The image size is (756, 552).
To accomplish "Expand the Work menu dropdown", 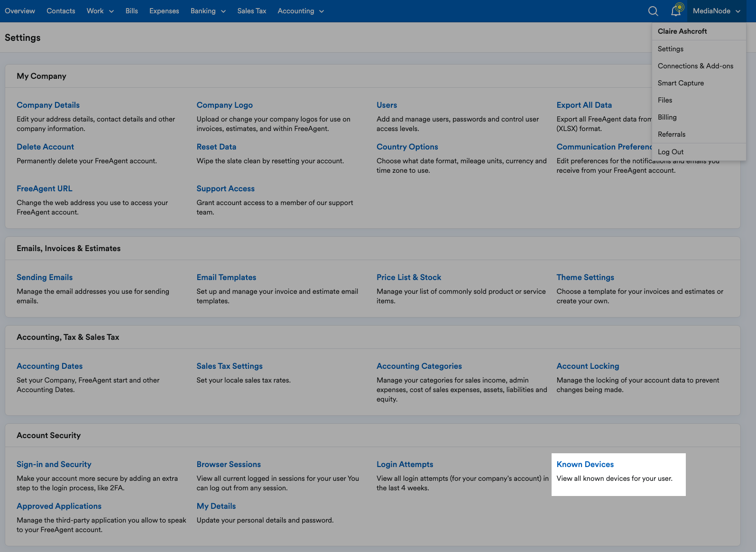I will pyautogui.click(x=100, y=11).
